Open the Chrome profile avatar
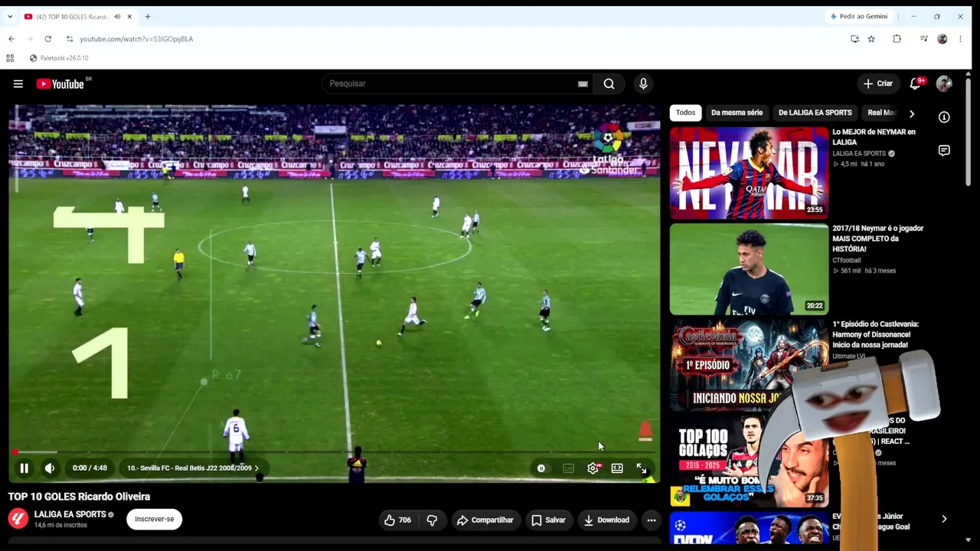Viewport: 980px width, 551px height. (x=942, y=39)
